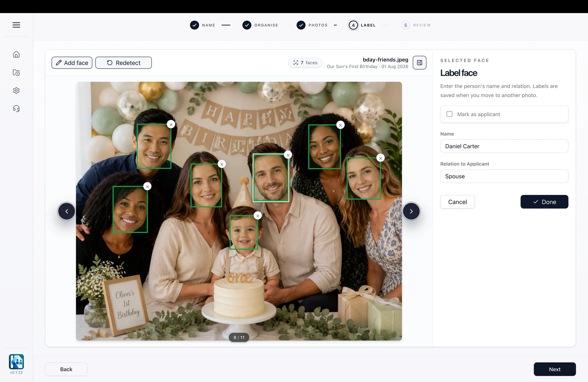This screenshot has width=588, height=382.
Task: Edit the Name field Daniel Carter
Action: pyautogui.click(x=504, y=146)
